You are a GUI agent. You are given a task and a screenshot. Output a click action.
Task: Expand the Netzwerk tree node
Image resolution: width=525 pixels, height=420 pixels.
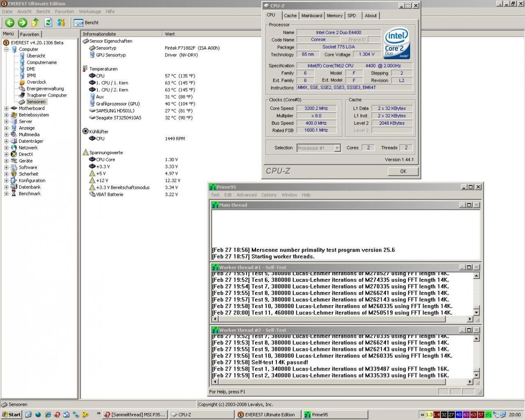point(6,148)
